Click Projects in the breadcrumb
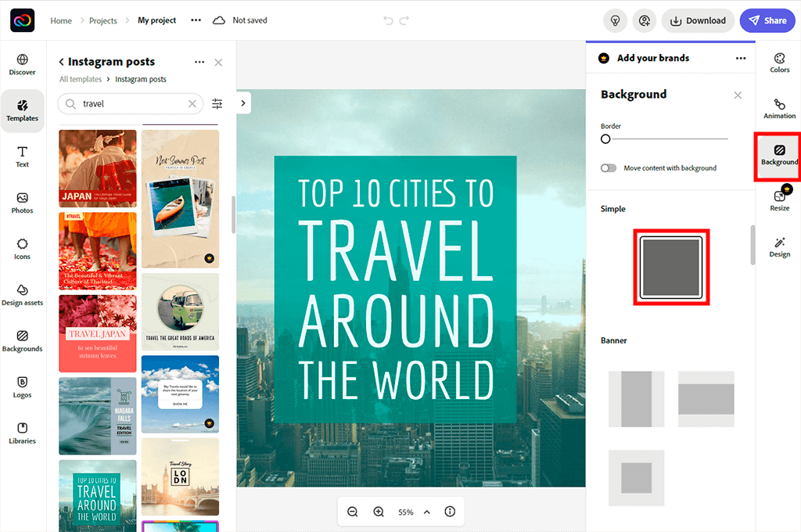Screen dimensions: 801x532 103,20
